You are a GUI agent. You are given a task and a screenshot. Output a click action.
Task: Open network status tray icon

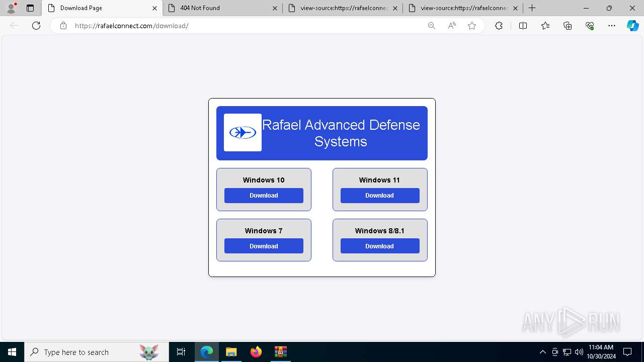(567, 352)
